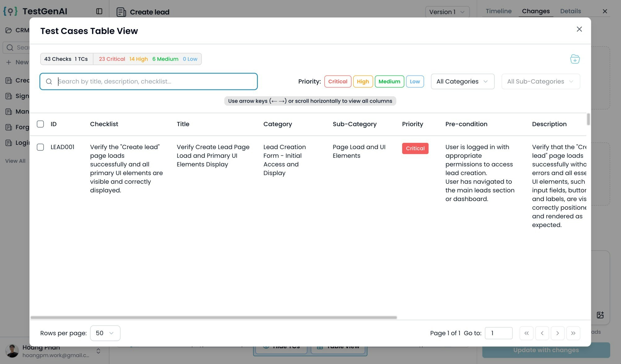Toggle the sidebar panel icon
Screen dimensions: 621x364
pyautogui.click(x=99, y=11)
